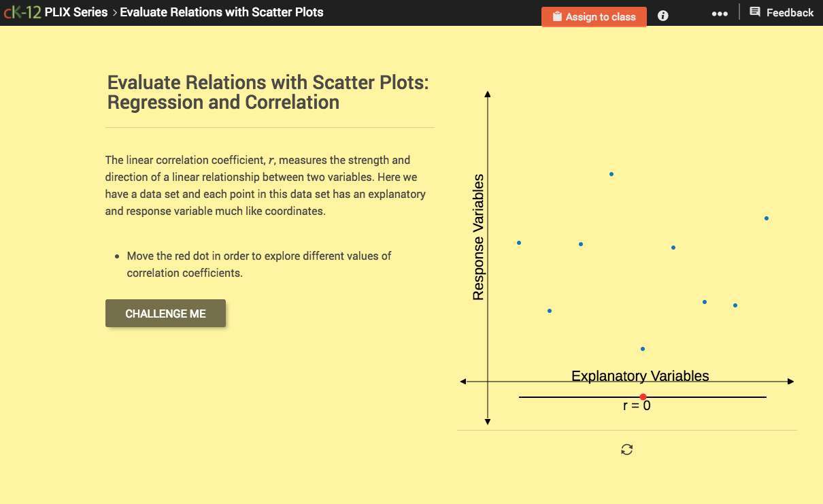The image size is (823, 504).
Task: Open the PLIX Series breadcrumb link
Action: (x=76, y=12)
